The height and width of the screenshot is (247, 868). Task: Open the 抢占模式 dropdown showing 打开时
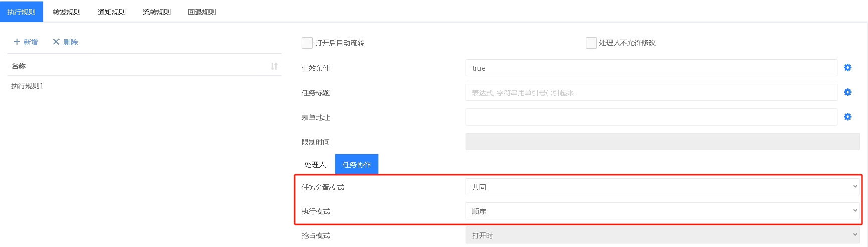662,235
